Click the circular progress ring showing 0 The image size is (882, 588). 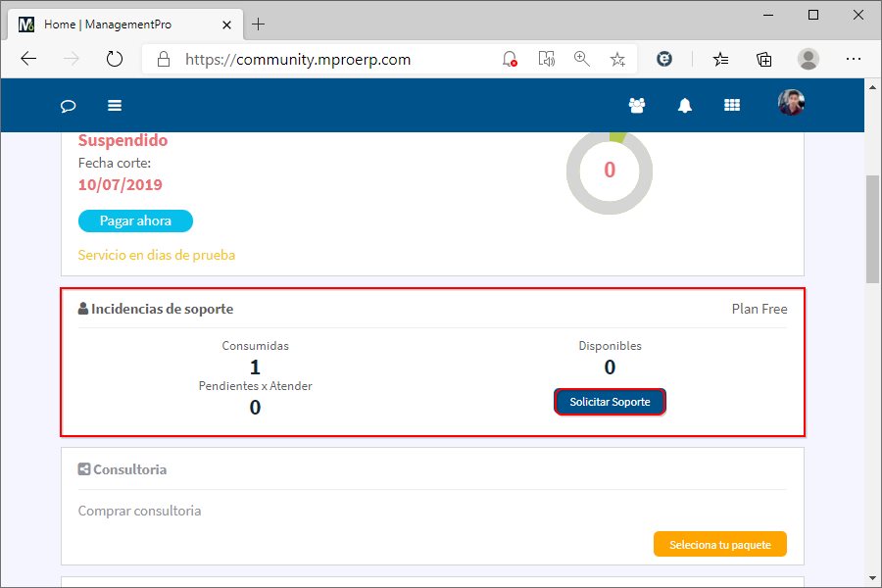[x=610, y=171]
